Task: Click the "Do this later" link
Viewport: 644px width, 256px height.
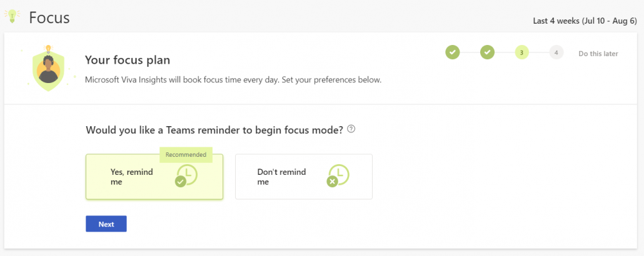Action: tap(598, 54)
